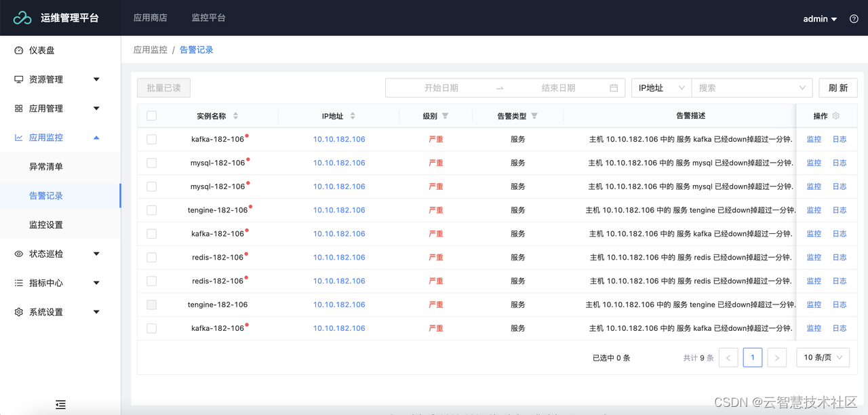The height and width of the screenshot is (415, 868).
Task: Check the select-all checkbox in table header
Action: click(x=152, y=115)
